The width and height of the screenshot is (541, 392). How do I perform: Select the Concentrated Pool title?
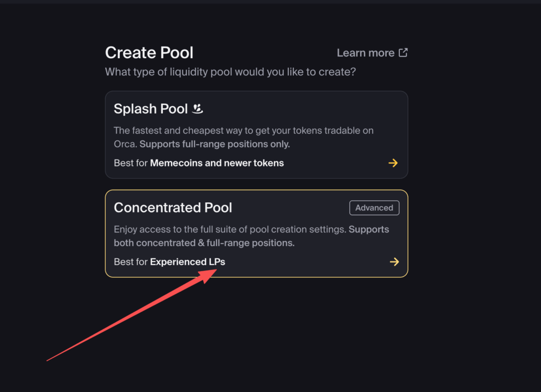[x=173, y=208]
